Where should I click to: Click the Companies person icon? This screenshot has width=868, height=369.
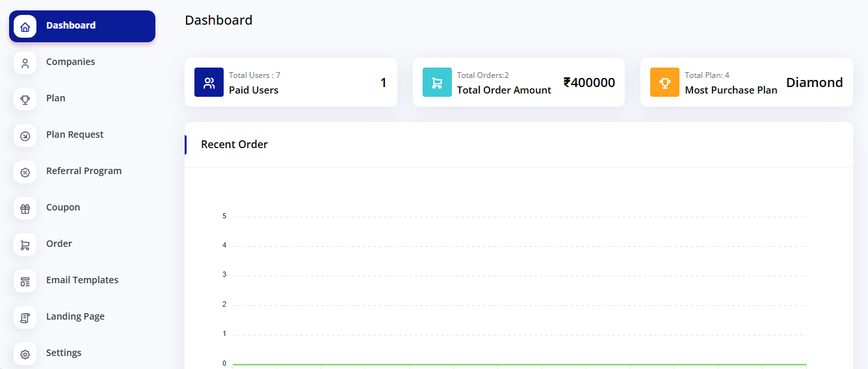(25, 63)
